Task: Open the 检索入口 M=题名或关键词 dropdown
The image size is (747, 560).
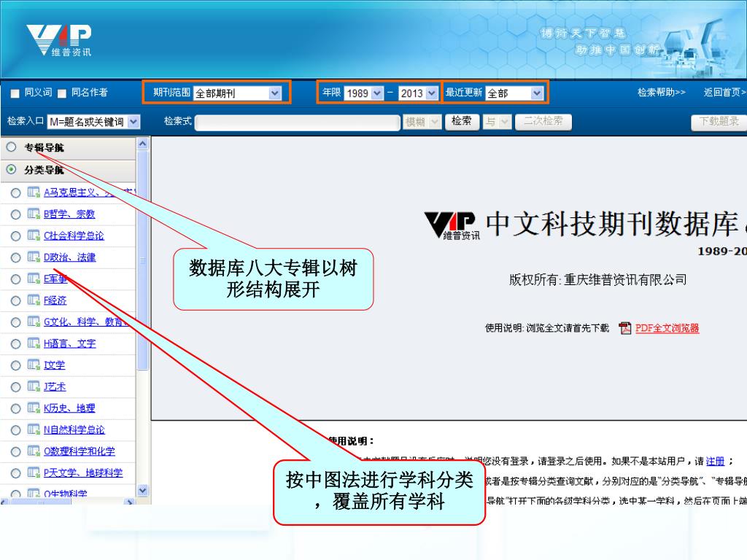Action: (93, 122)
